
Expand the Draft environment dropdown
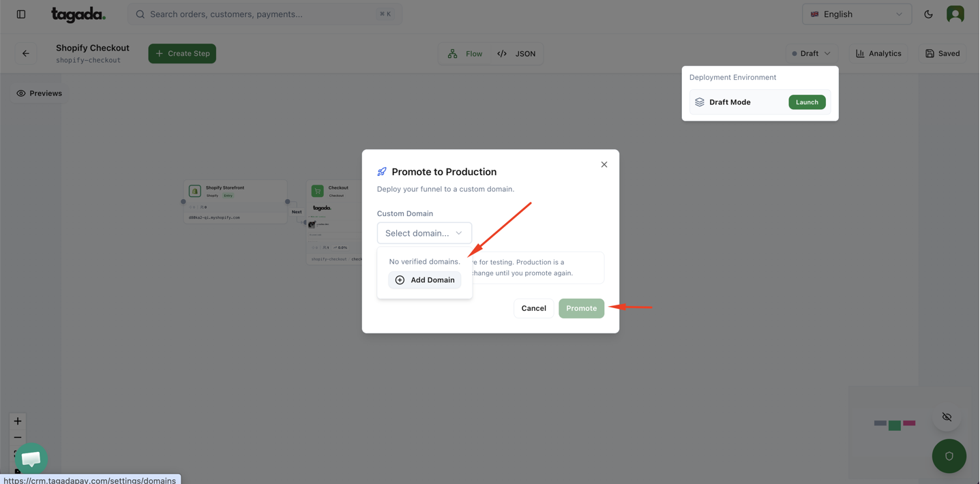tap(811, 53)
